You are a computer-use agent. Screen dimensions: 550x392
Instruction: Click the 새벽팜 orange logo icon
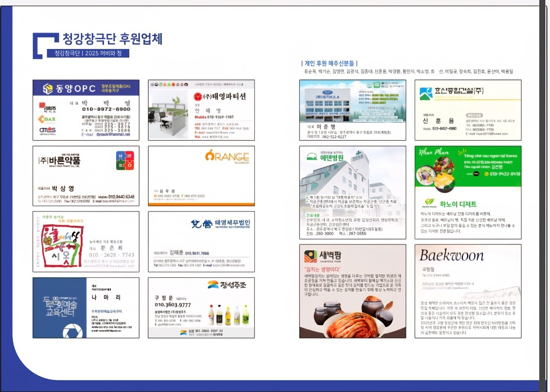point(311,256)
